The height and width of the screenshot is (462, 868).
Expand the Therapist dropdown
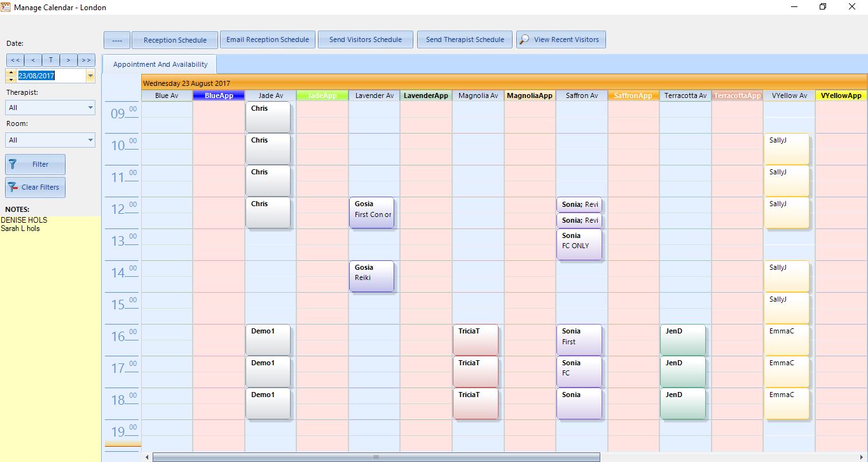click(90, 108)
